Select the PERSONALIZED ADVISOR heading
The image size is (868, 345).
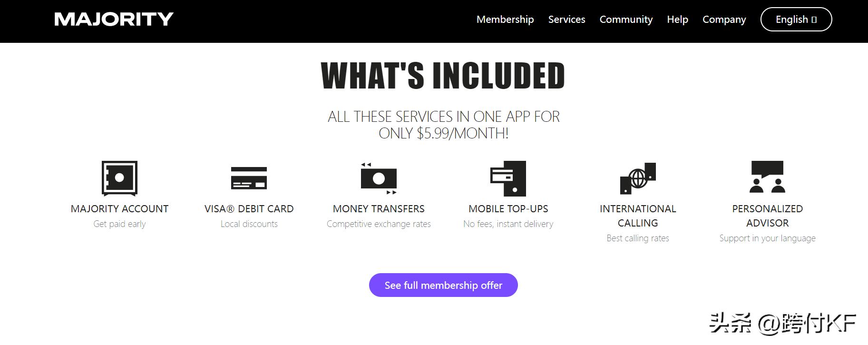(x=767, y=216)
